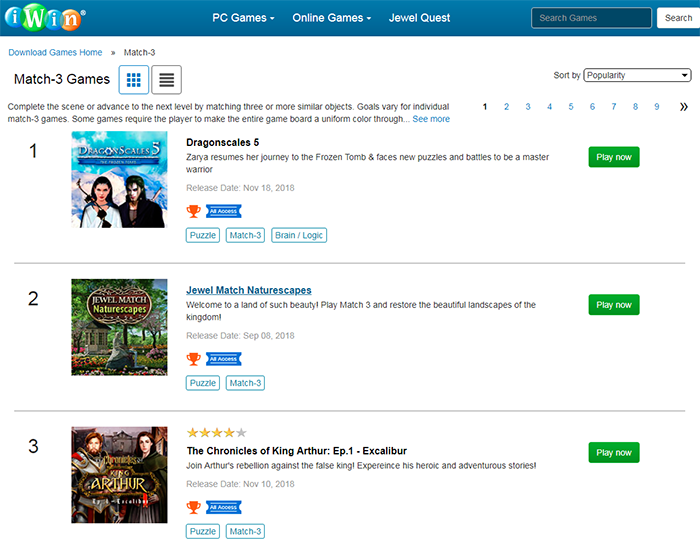Click Release Date: Nov 18, 2018 text
The width and height of the screenshot is (700, 559).
pyautogui.click(x=240, y=188)
